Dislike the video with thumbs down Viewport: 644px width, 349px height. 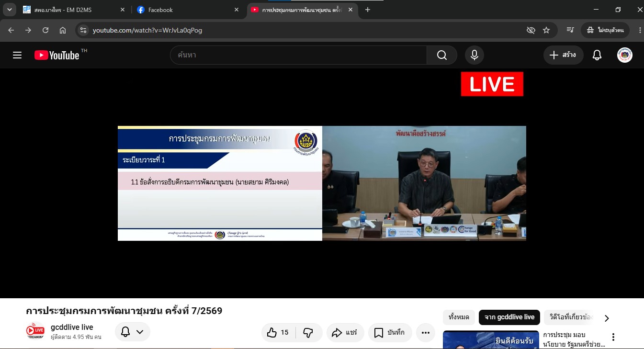point(308,332)
